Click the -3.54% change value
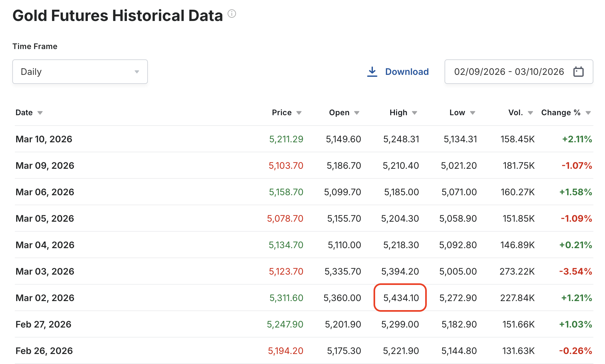 (x=576, y=271)
